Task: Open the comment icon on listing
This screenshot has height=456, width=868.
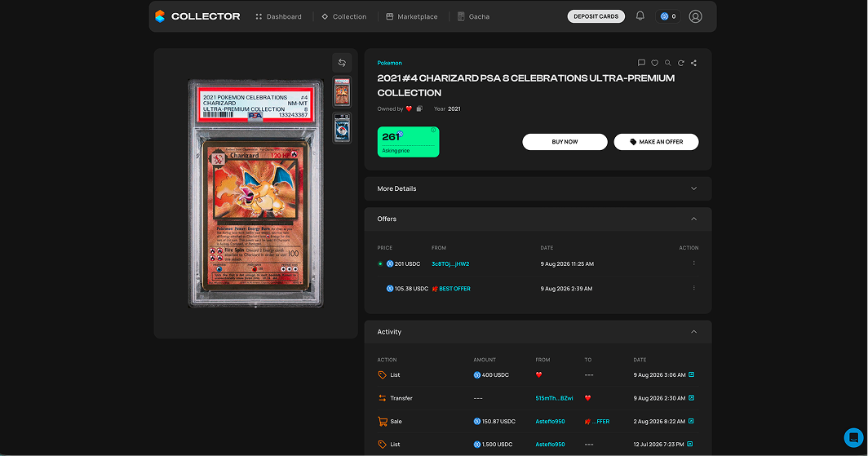Action: point(641,63)
